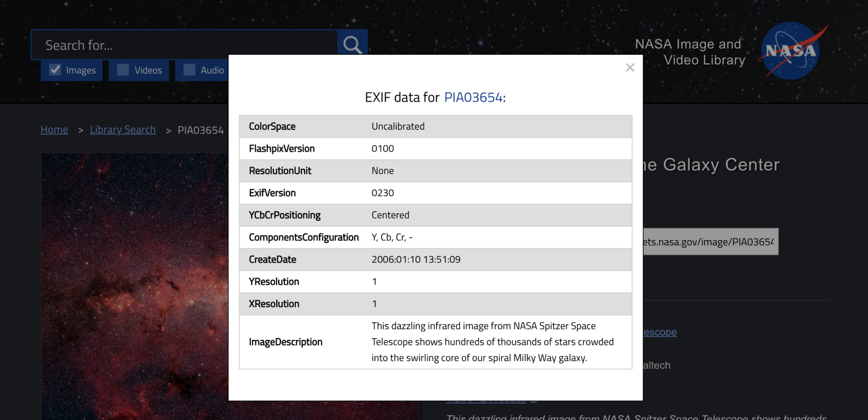Screen dimensions: 868x420
Task: Close the EXIF data dialog
Action: coord(630,68)
